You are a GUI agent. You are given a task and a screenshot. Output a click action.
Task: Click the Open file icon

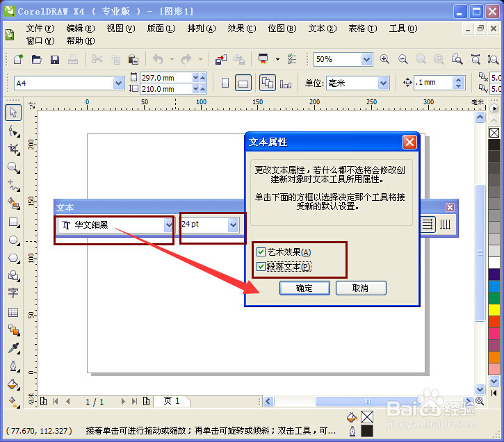(36, 59)
